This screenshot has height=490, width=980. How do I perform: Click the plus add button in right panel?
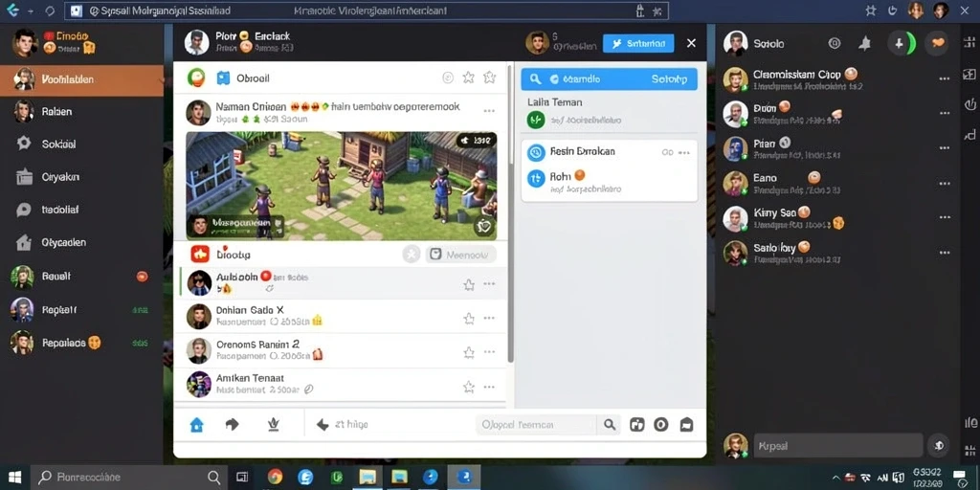click(x=900, y=43)
